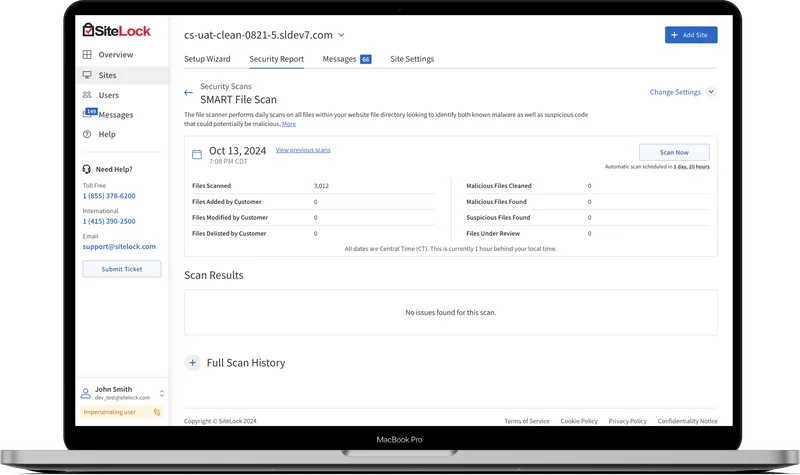This screenshot has width=800, height=475.
Task: Expand the Change Settings chevron
Action: (x=711, y=92)
